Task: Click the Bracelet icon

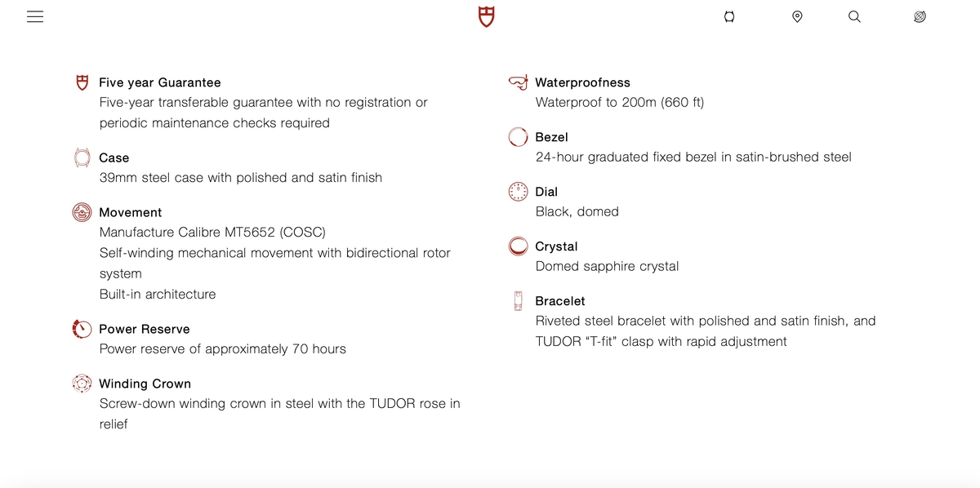Action: pyautogui.click(x=518, y=301)
